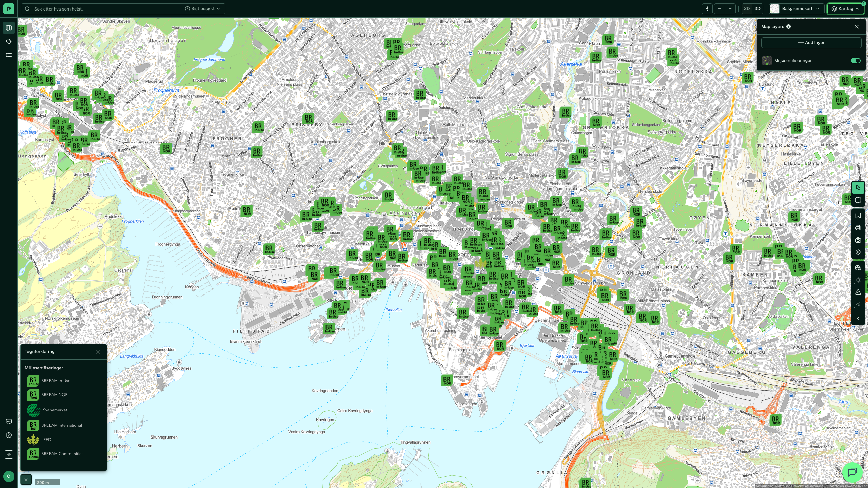868x488 pixels.
Task: Zoom in the map with plus button
Action: tap(730, 9)
